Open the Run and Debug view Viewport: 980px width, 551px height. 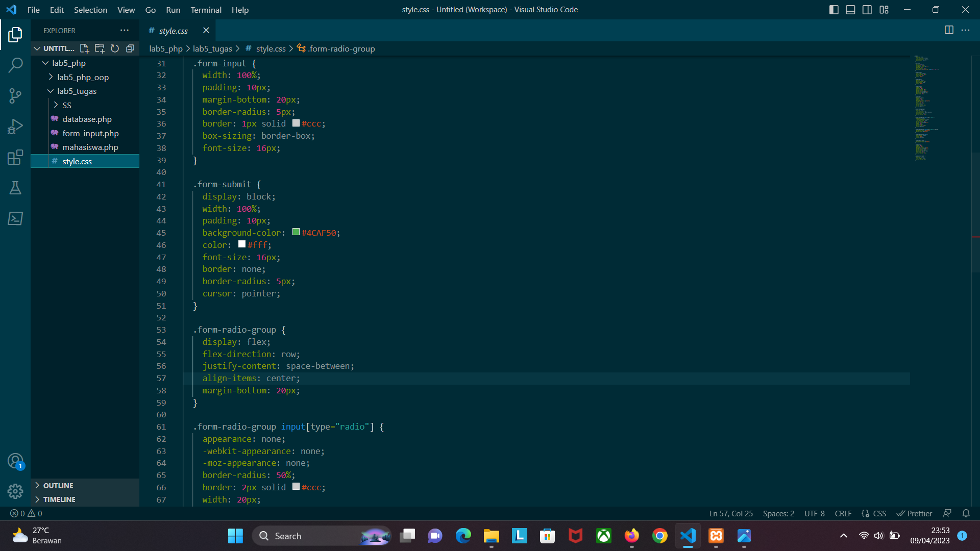[x=15, y=127]
